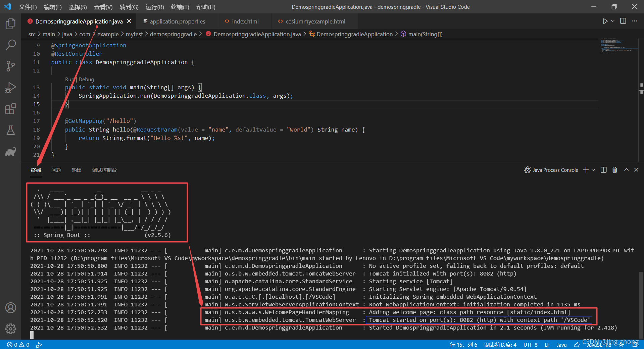Open the 文件(F) menu

(x=28, y=7)
